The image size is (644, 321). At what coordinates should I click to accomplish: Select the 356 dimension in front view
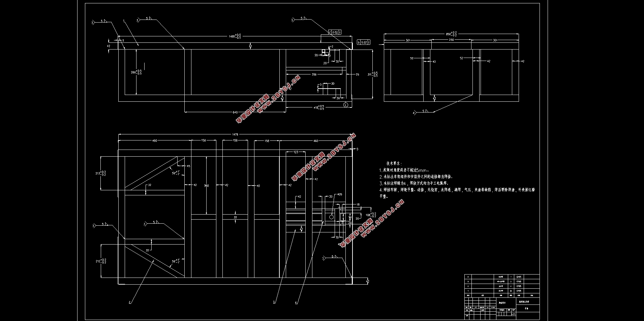(x=314, y=74)
